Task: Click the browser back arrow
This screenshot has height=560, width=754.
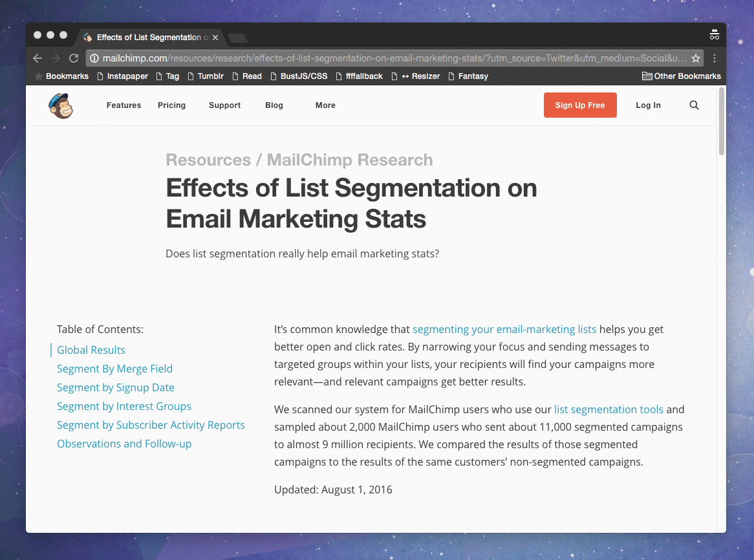Action: (x=38, y=58)
